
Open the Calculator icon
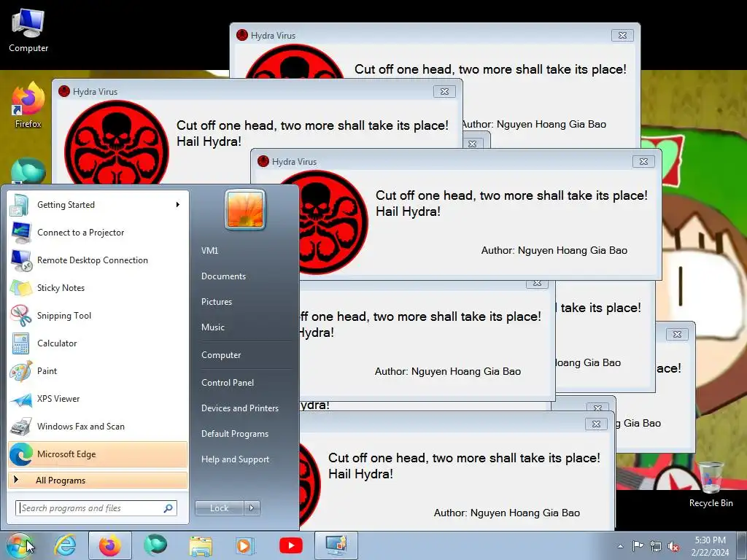[x=21, y=343]
